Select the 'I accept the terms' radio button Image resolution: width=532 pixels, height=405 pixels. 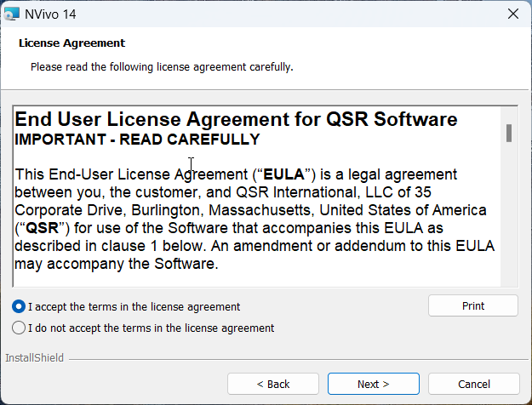tap(19, 306)
